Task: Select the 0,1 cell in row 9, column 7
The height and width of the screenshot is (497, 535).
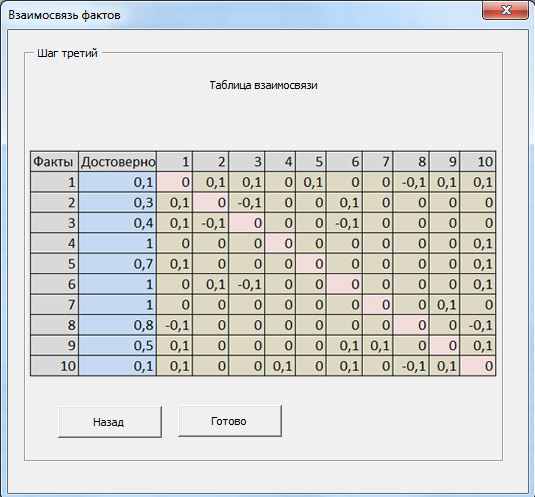Action: (378, 346)
